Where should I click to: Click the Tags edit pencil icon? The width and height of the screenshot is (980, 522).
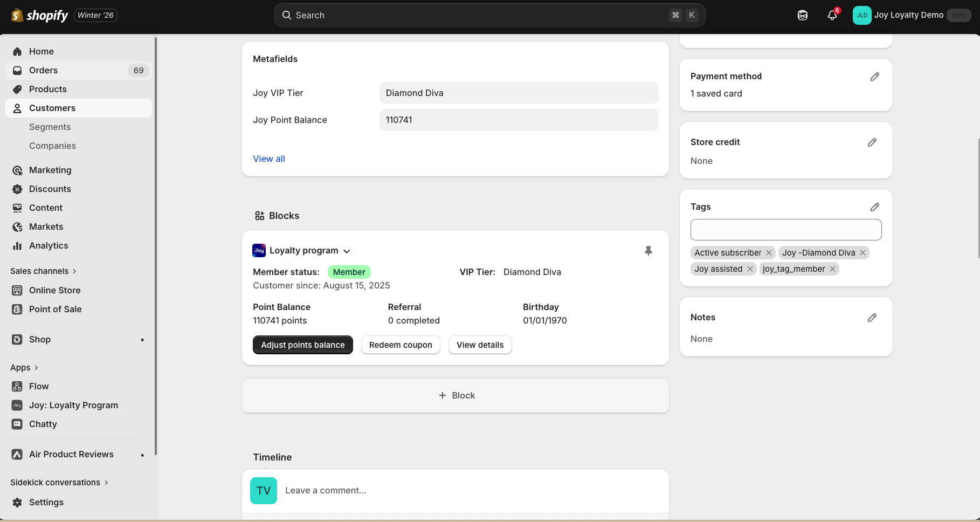click(874, 207)
